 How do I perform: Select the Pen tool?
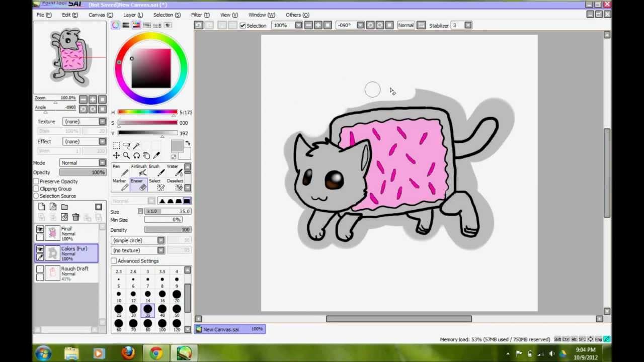click(120, 170)
